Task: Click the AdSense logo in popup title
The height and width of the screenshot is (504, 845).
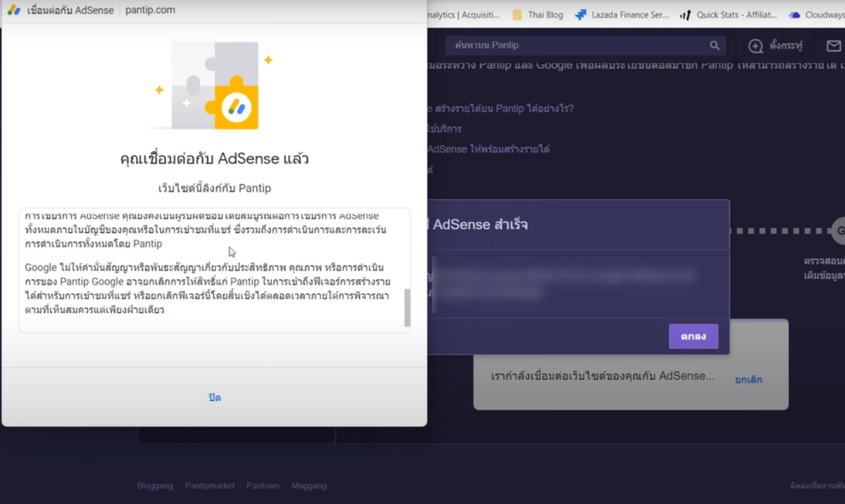Action: [14, 10]
